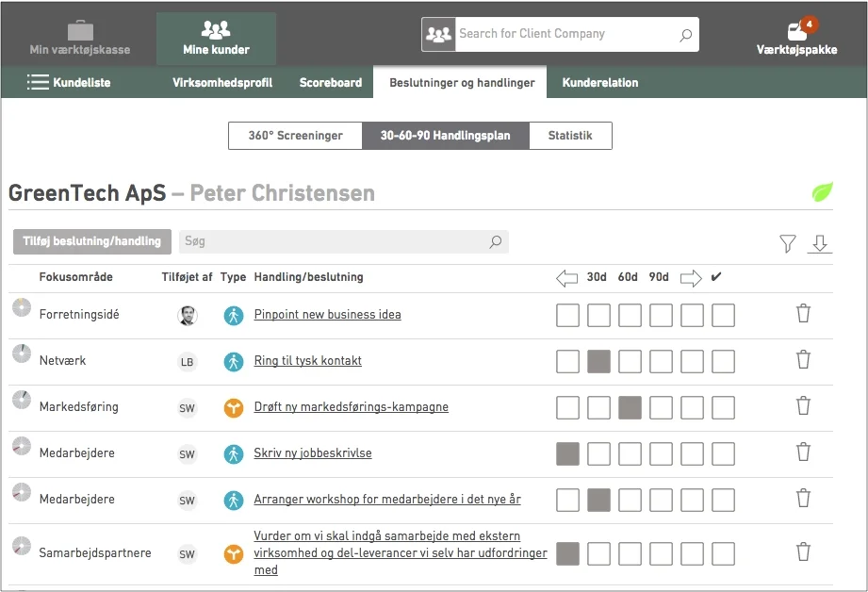
Task: Open Værktøjspakke with notification badge
Action: coord(796,37)
